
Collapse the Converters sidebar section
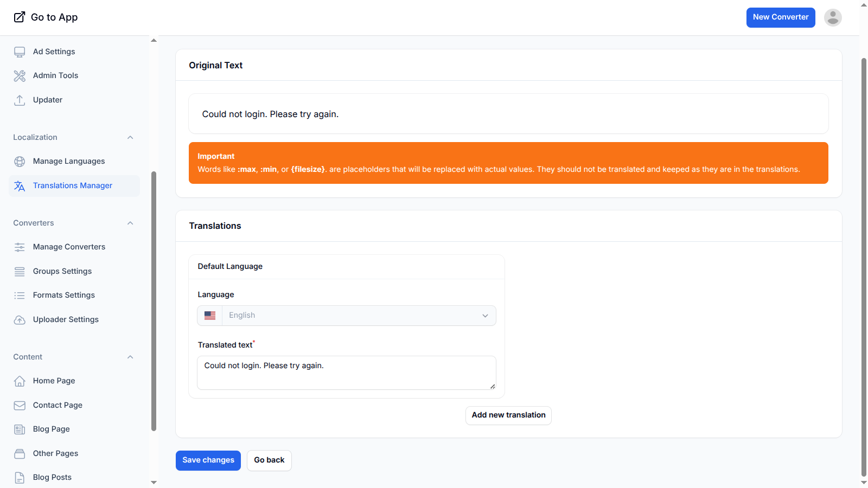point(130,223)
